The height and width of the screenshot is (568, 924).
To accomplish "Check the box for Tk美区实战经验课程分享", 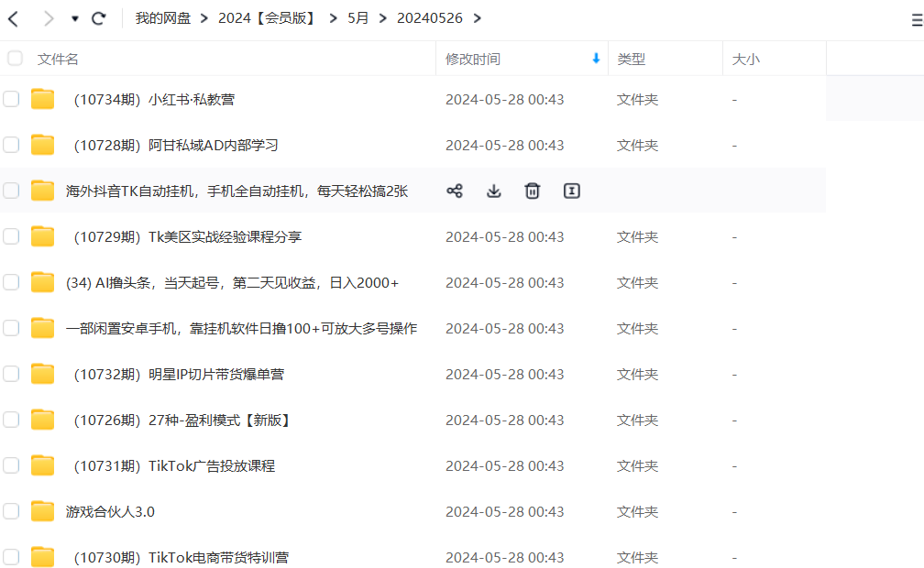I will click(x=11, y=236).
